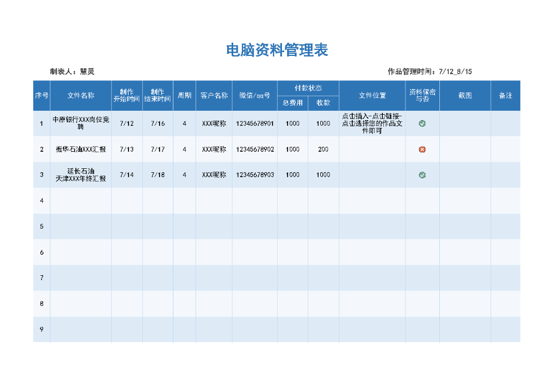
Task: Click the green check icon in row 1
Action: (422, 123)
